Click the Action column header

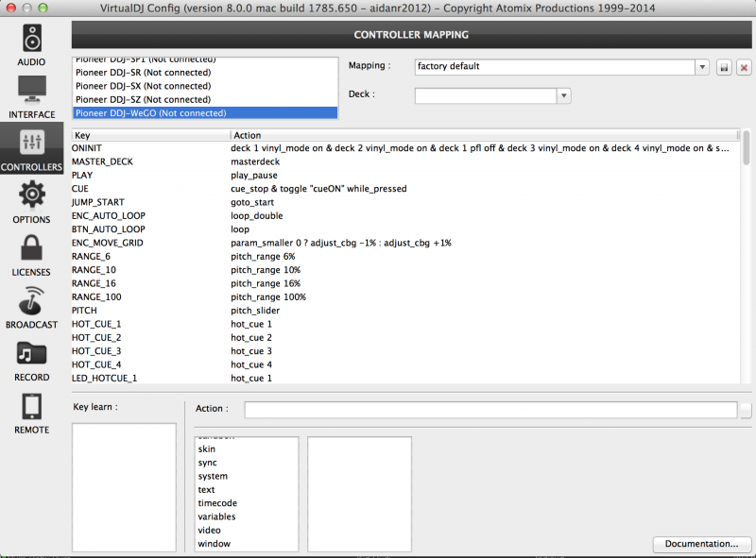tap(484, 135)
